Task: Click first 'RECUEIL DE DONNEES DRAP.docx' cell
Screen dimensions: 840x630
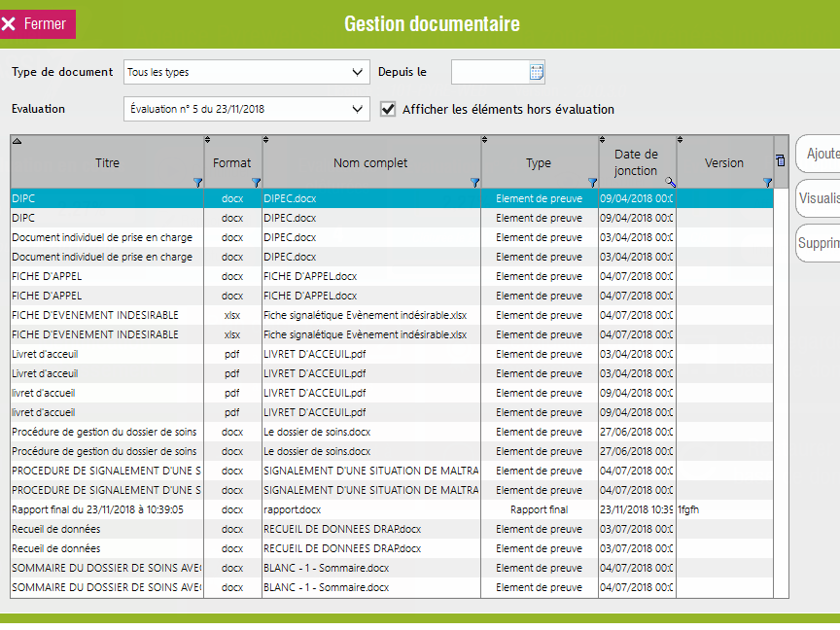Action: click(x=371, y=529)
